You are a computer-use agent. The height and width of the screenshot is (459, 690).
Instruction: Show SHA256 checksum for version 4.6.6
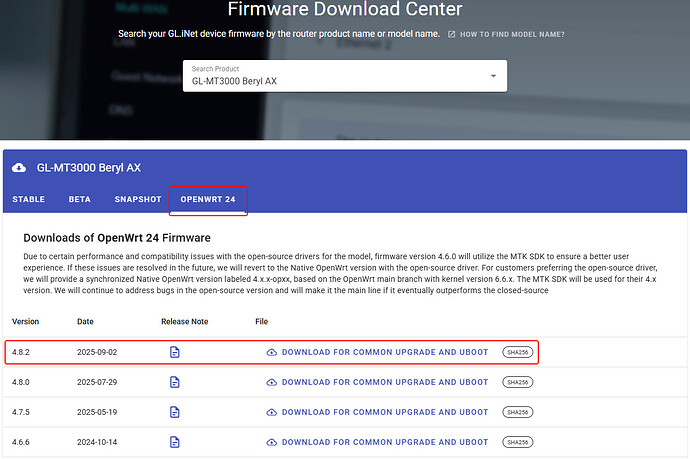tap(518, 442)
